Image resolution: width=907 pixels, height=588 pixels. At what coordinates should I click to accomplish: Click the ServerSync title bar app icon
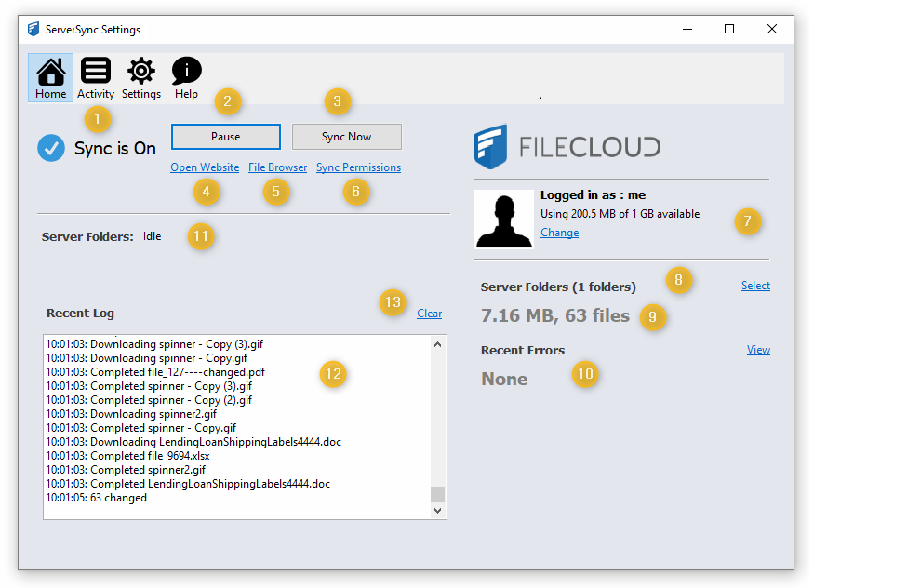pyautogui.click(x=33, y=29)
